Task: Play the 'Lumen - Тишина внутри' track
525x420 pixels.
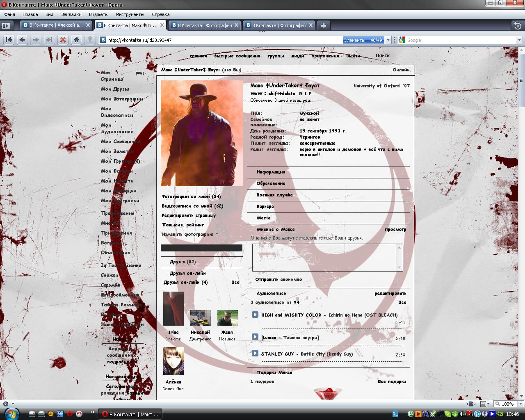Action: 255,337
